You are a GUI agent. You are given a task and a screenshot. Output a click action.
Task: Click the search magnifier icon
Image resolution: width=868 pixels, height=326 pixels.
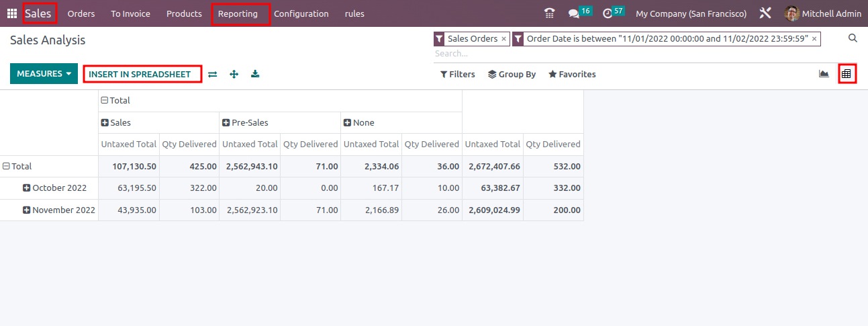click(853, 38)
